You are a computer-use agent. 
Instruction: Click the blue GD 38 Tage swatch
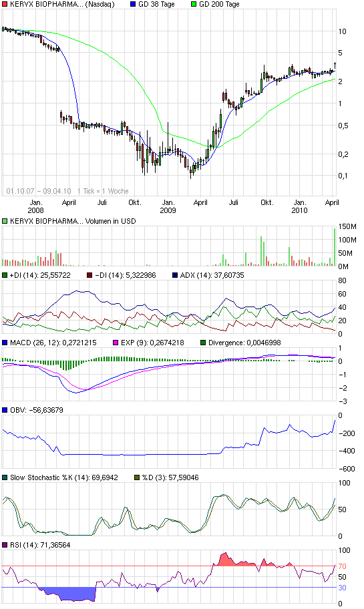(x=133, y=4)
